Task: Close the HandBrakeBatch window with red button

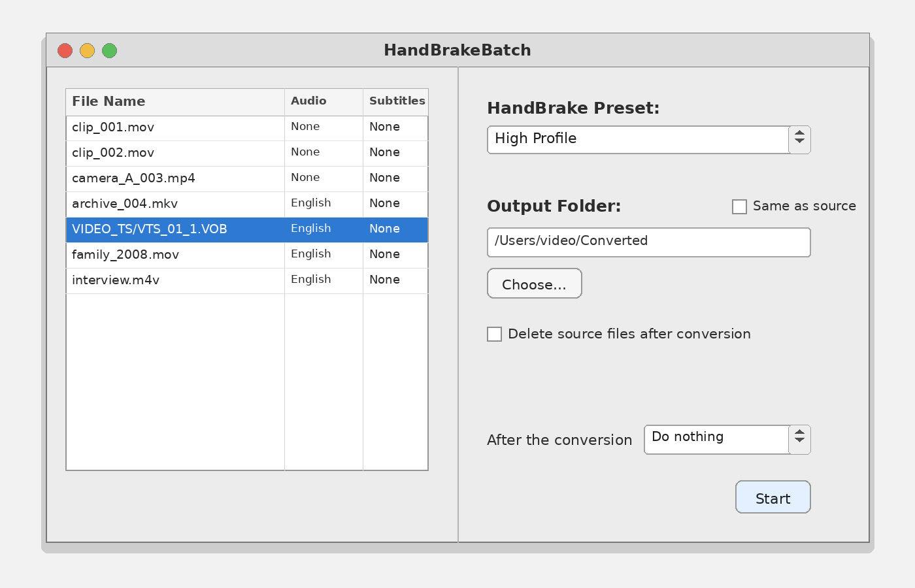Action: point(65,50)
